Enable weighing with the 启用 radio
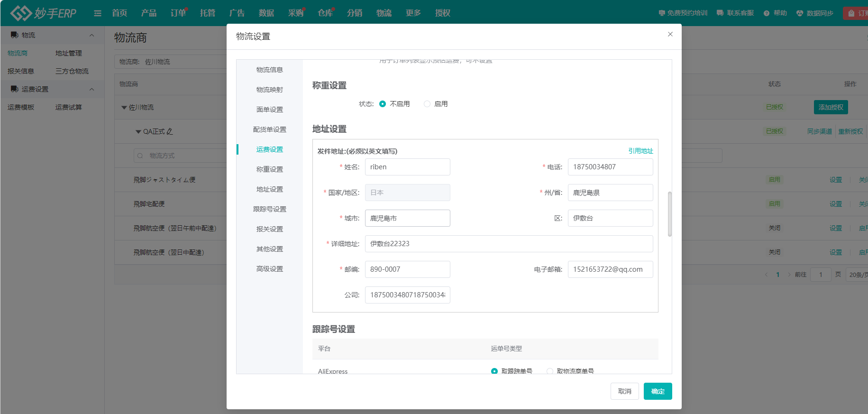The height and width of the screenshot is (414, 868). (427, 104)
